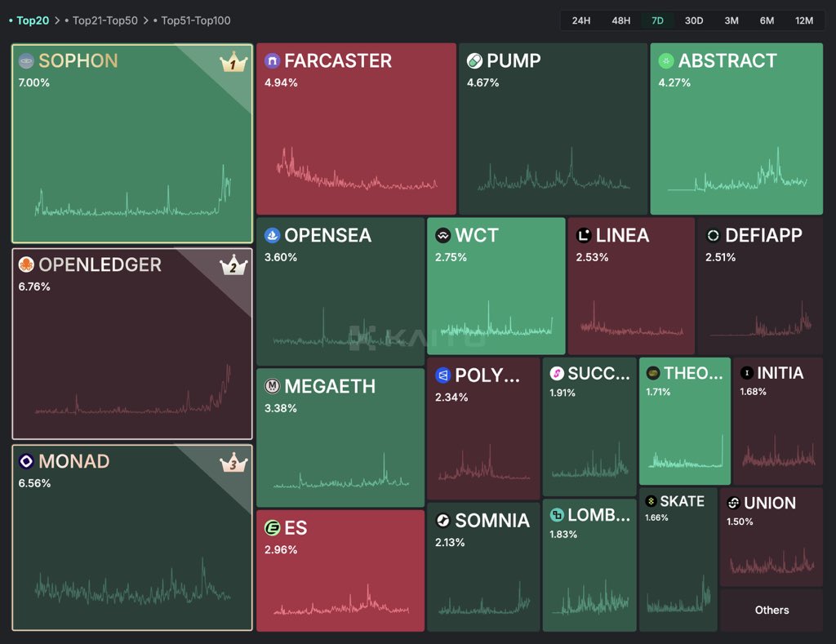Image resolution: width=836 pixels, height=644 pixels.
Task: Click the DEFIAPP 2.51% value
Action: click(721, 257)
